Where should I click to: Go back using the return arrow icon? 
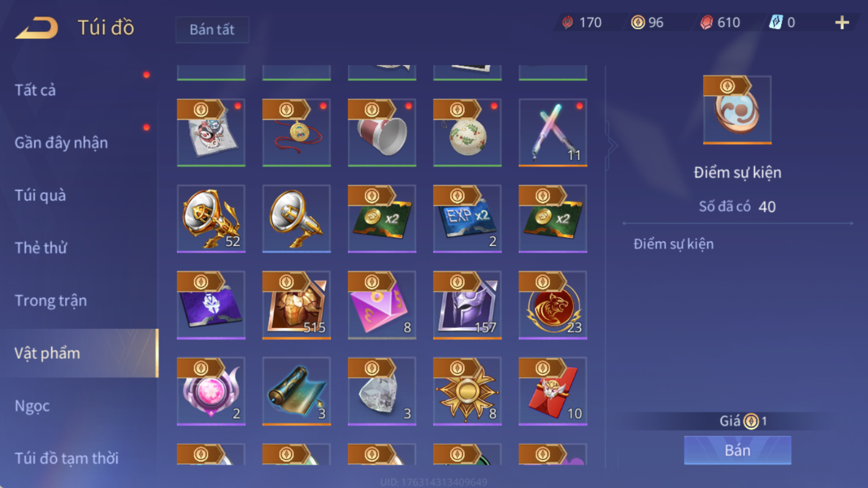(x=37, y=28)
